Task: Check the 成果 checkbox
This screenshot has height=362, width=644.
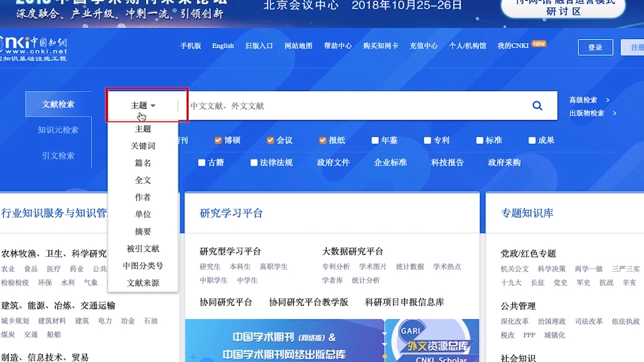Action: pyautogui.click(x=532, y=140)
